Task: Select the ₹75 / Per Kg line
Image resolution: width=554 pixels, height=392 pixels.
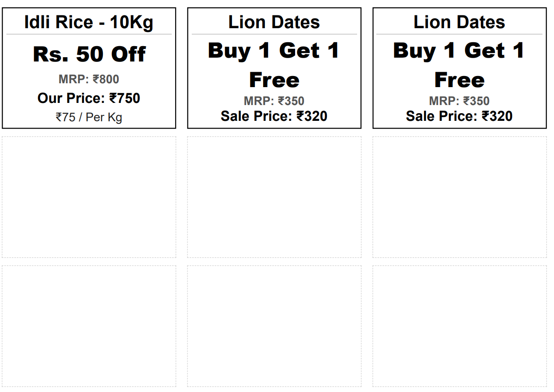Action: click(89, 117)
